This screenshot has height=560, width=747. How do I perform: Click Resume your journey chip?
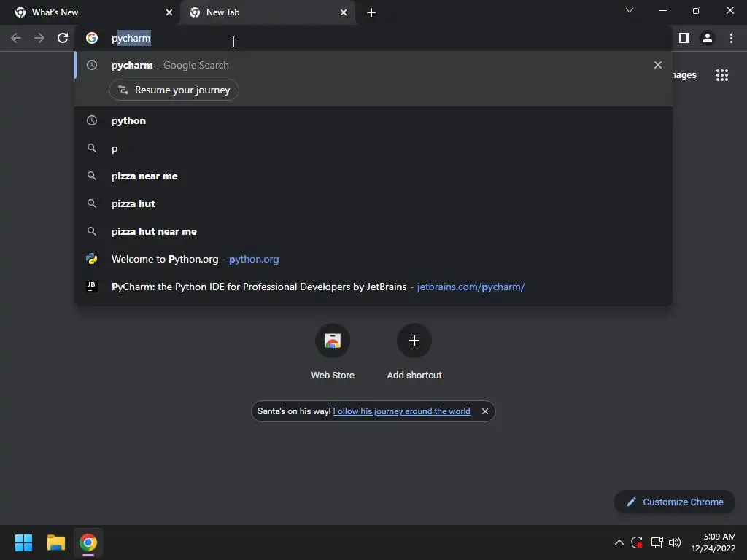174,90
